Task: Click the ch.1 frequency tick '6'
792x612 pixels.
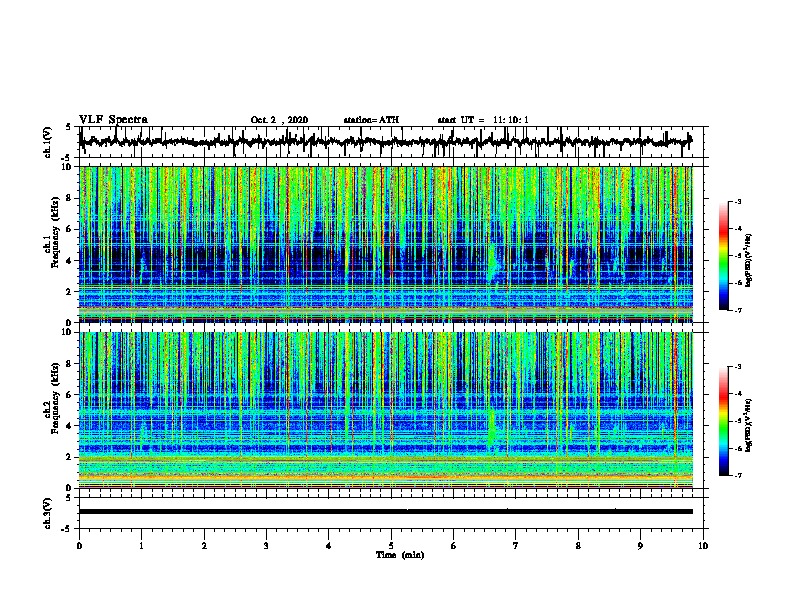Action: [69, 229]
